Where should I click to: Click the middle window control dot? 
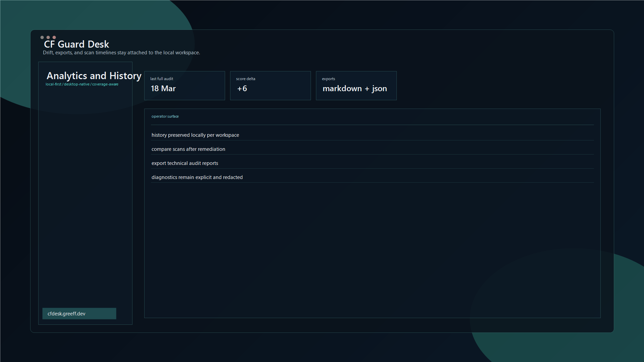(x=48, y=38)
